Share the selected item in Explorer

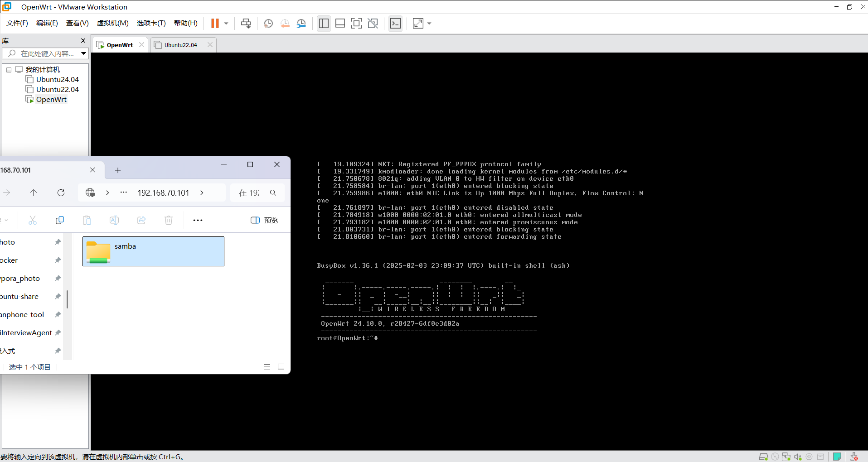coord(141,220)
